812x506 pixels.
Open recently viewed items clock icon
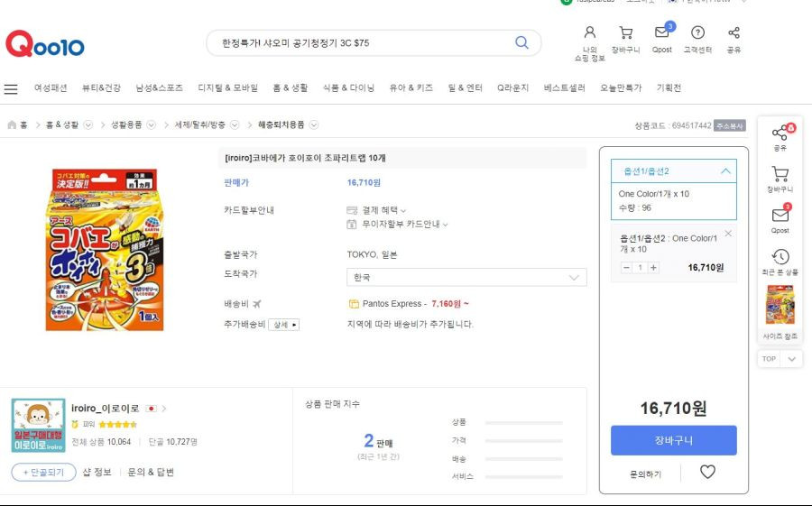pos(780,256)
